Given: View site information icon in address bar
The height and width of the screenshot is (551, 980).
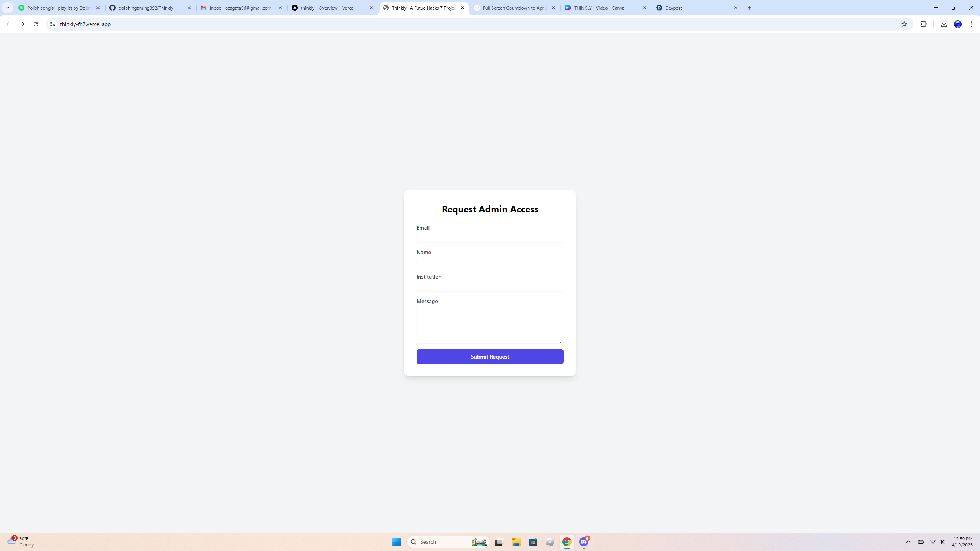Looking at the screenshot, I should 52,24.
